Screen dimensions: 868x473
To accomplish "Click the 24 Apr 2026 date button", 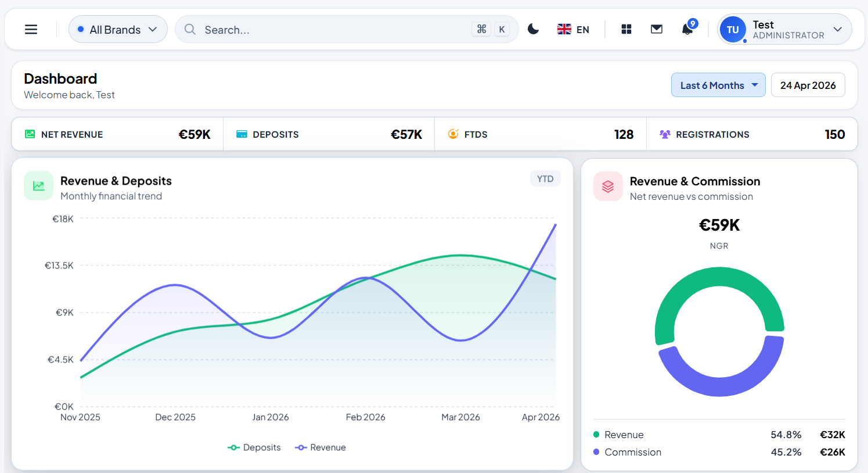I will coord(808,85).
